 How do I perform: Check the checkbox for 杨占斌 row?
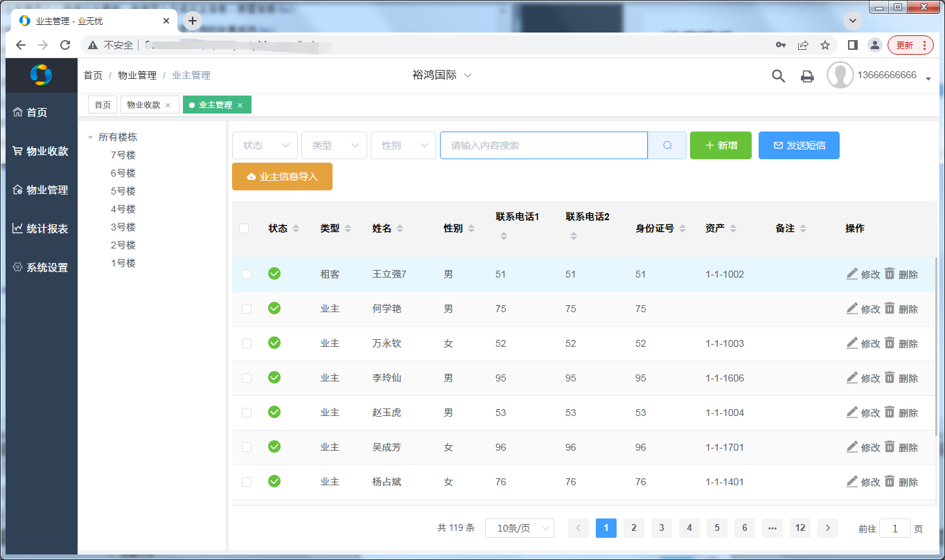pos(247,482)
